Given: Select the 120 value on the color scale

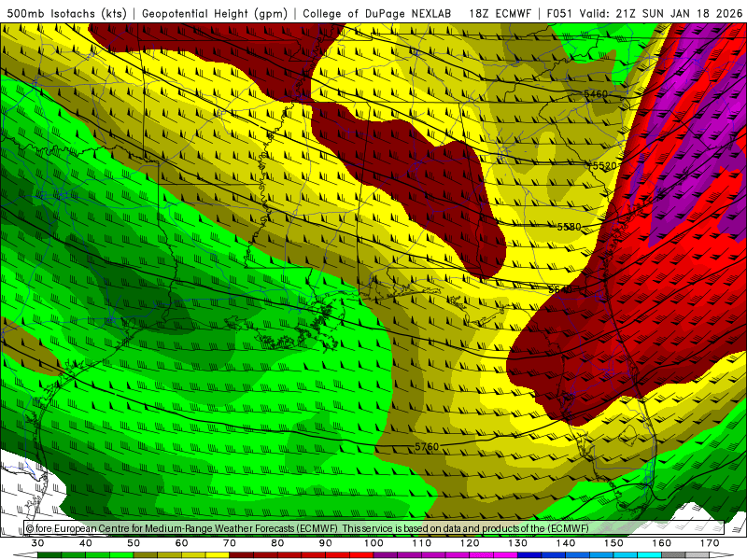Looking at the screenshot, I should pyautogui.click(x=470, y=543).
